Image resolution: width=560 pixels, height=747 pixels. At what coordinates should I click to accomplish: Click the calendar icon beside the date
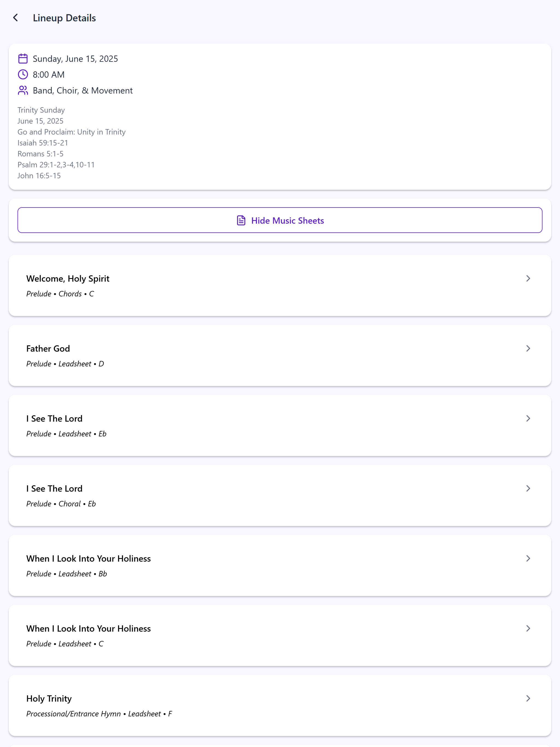23,59
